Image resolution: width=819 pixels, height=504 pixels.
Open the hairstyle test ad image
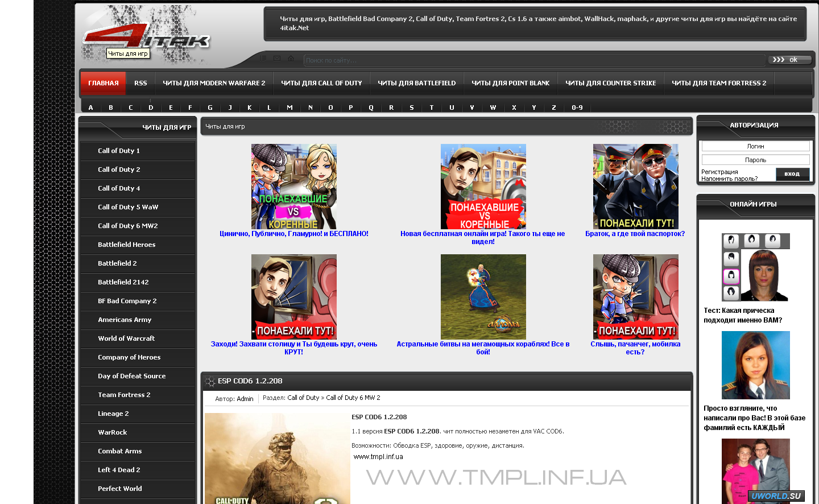pos(755,267)
